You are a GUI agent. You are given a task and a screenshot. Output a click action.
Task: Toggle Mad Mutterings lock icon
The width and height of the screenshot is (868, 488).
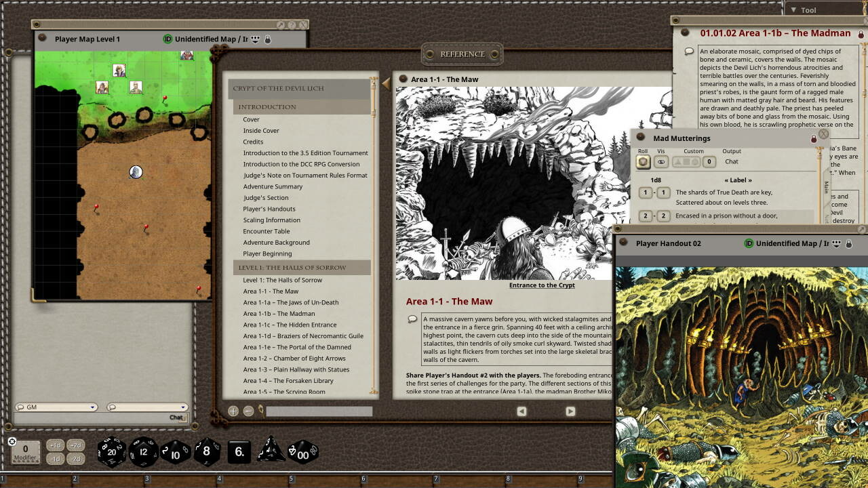point(814,139)
